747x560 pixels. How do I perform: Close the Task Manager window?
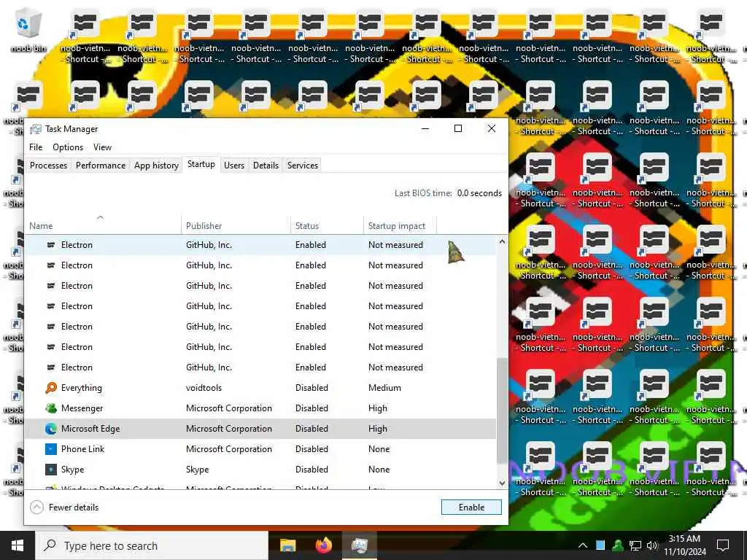click(x=492, y=128)
